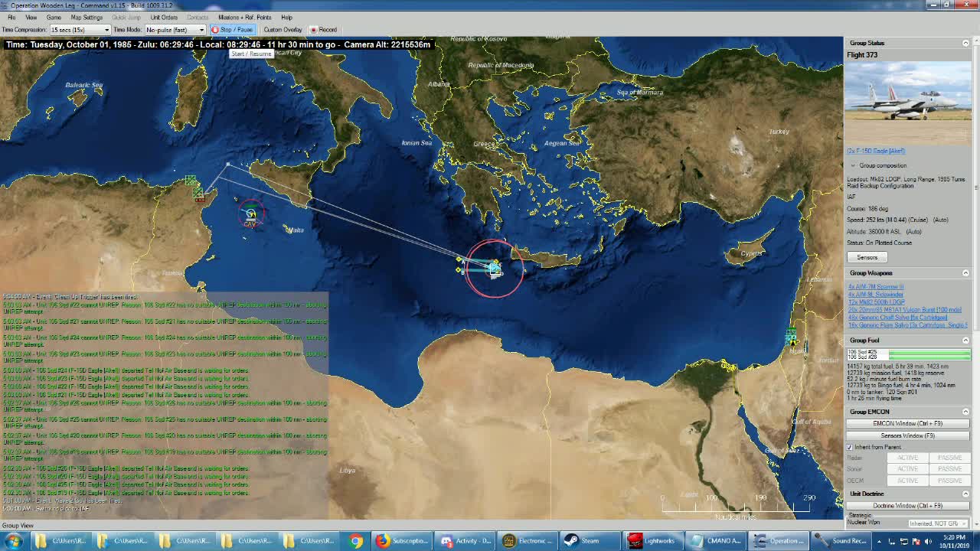980x551 pixels.
Task: Click the Stop / Pause button
Action: point(232,30)
